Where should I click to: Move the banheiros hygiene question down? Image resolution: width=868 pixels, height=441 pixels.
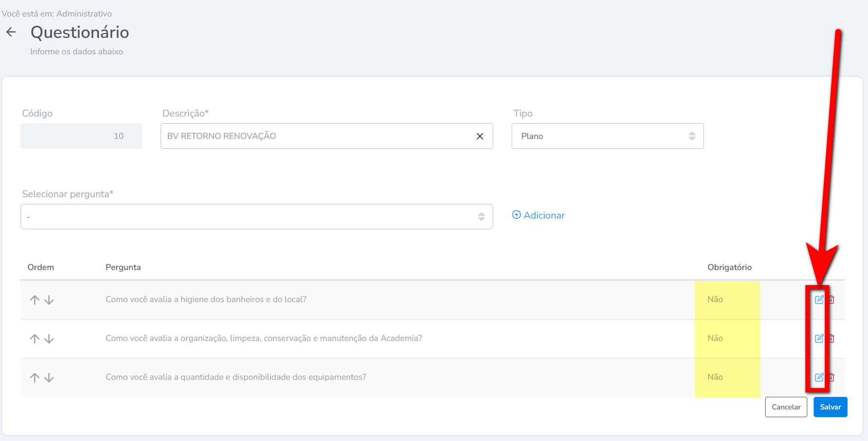[x=49, y=300]
